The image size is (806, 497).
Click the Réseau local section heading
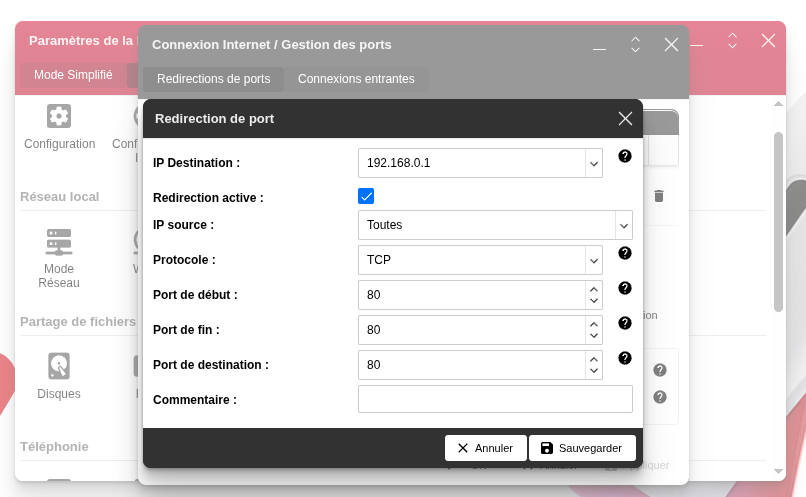(60, 197)
